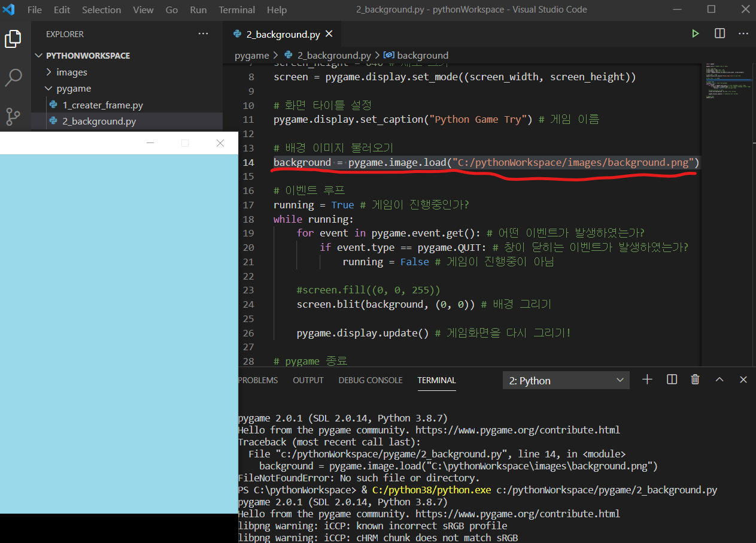
Task: Select the 2: Python terminal dropdown
Action: 566,380
